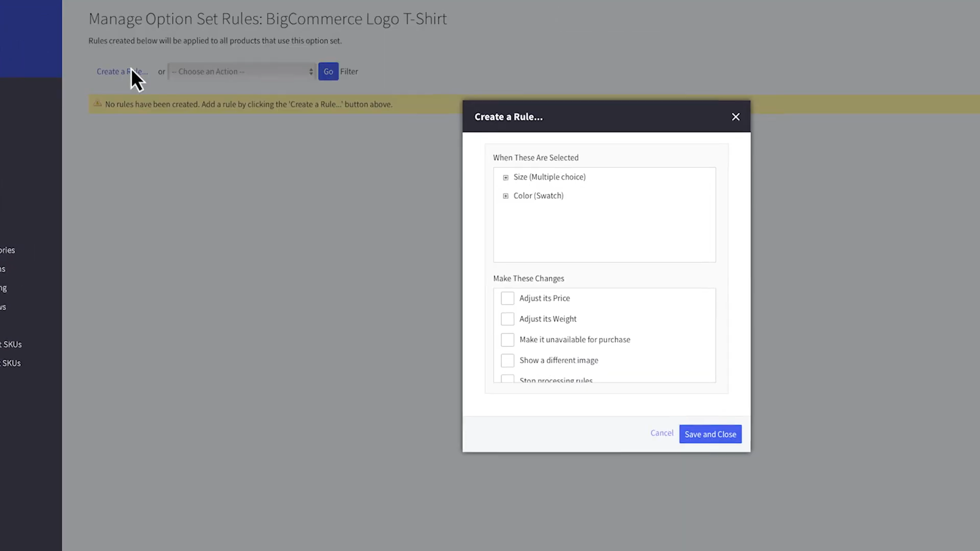Check 'Make it unavailable for purchase'
Viewport: 980px width, 551px height.
click(x=507, y=340)
